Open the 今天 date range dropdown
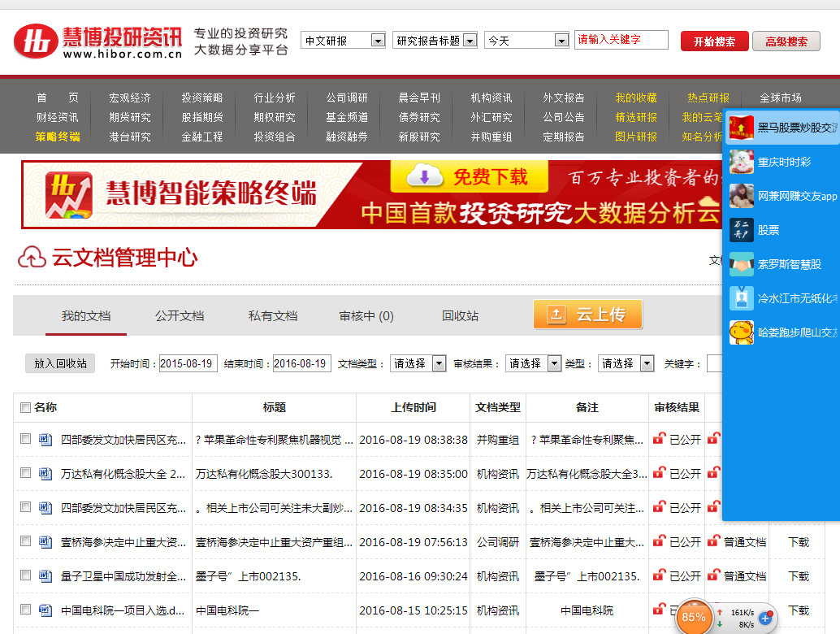Screen dimensions: 840x634 (526, 39)
